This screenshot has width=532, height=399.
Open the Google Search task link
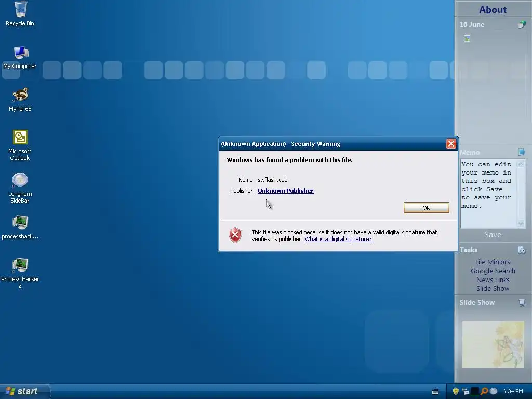click(x=493, y=271)
